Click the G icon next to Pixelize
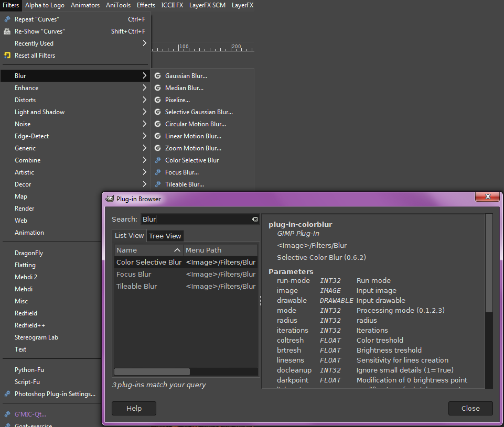 pos(157,100)
